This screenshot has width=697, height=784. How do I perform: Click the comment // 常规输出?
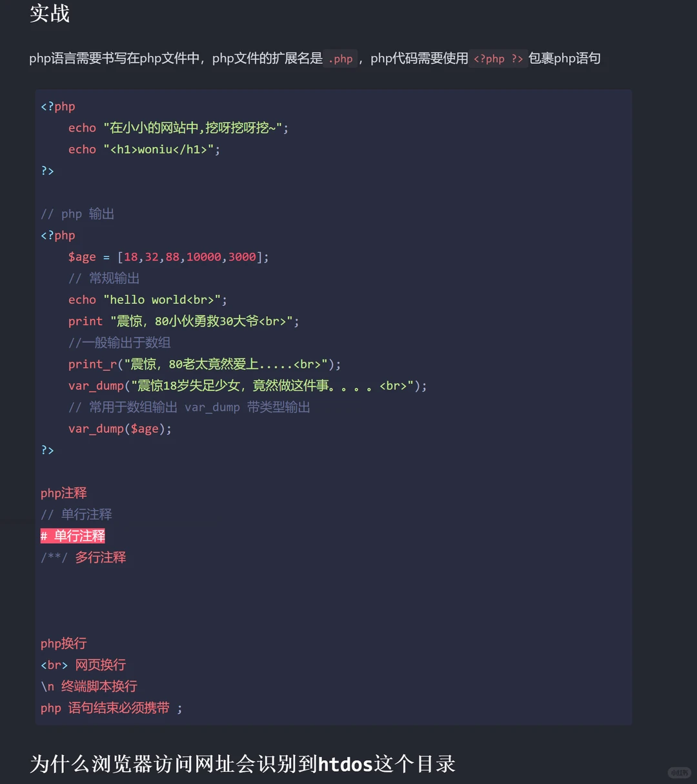pos(104,278)
